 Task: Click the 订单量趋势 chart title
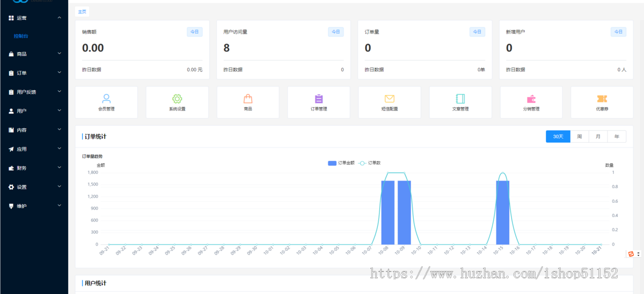[92, 156]
